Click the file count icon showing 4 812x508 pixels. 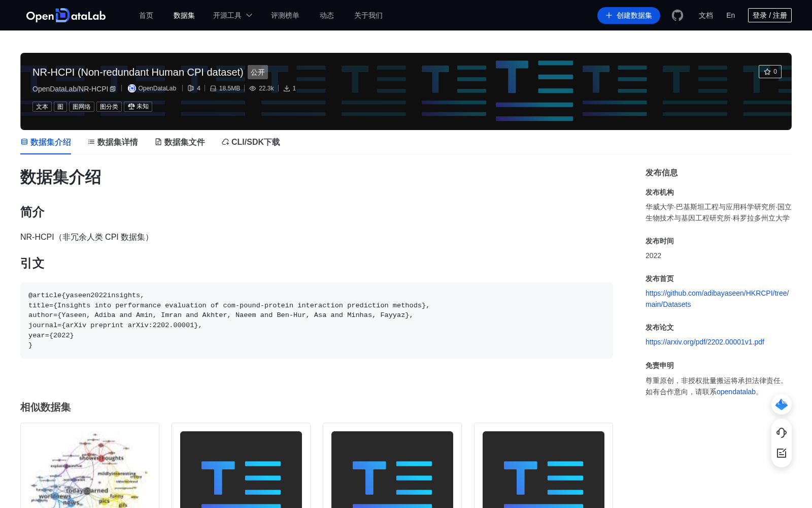[x=191, y=88]
